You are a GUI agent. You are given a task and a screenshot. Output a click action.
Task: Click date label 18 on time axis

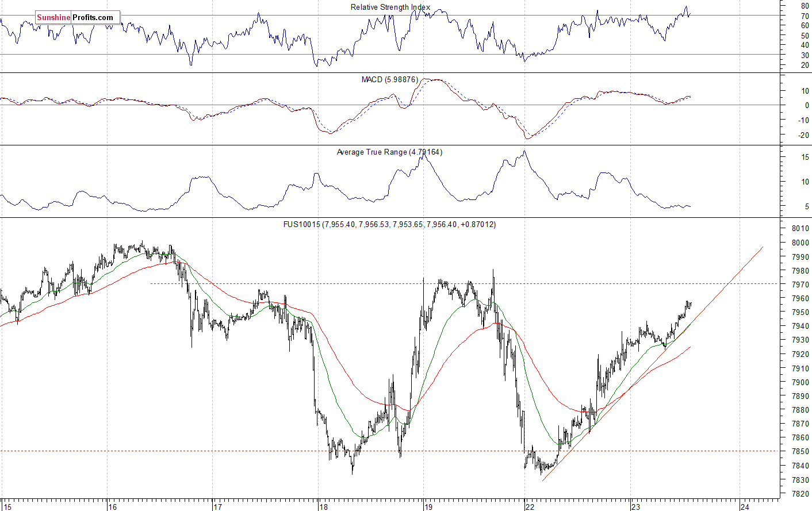tap(323, 507)
